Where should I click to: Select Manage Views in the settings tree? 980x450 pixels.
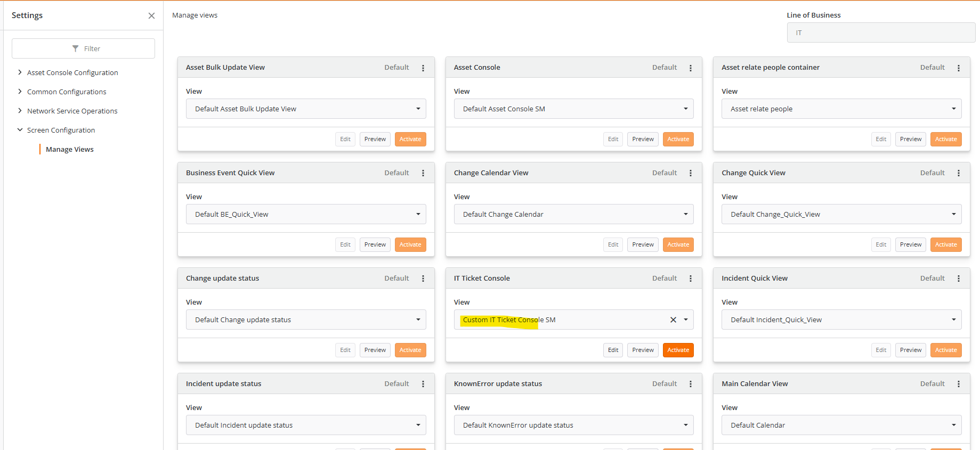pyautogui.click(x=70, y=149)
